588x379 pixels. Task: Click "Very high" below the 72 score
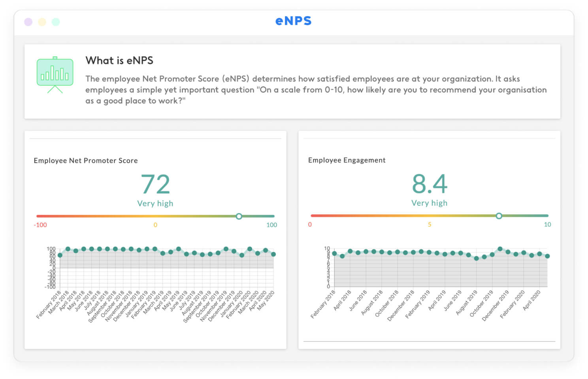pos(155,203)
